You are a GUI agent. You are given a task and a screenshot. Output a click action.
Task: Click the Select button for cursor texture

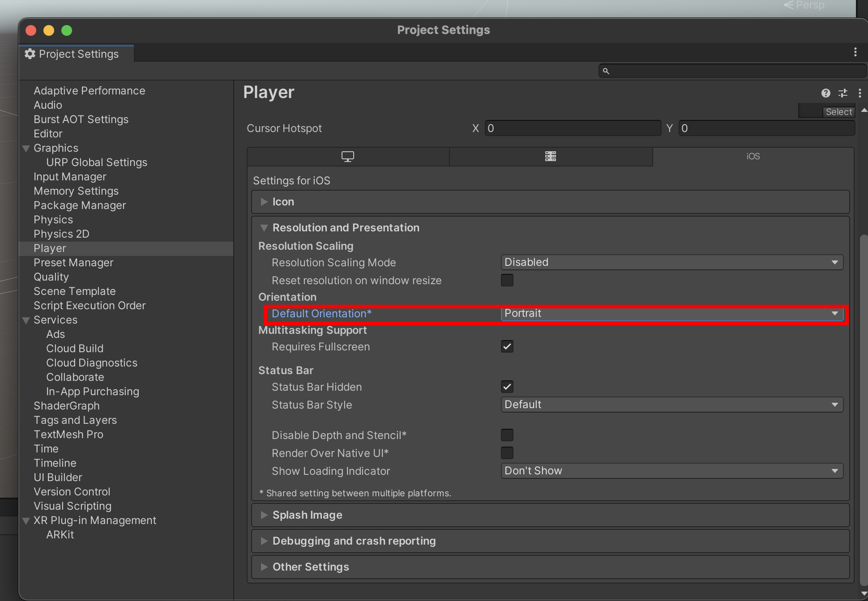click(x=838, y=112)
